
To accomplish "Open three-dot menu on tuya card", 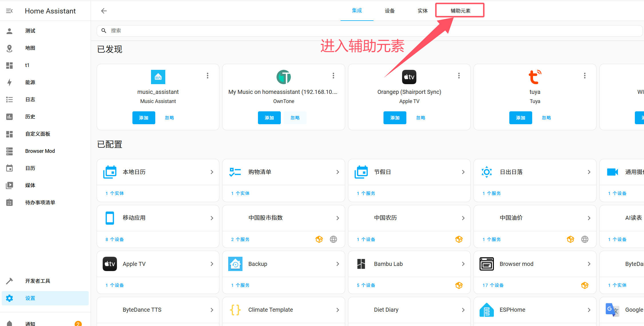I will pyautogui.click(x=585, y=76).
